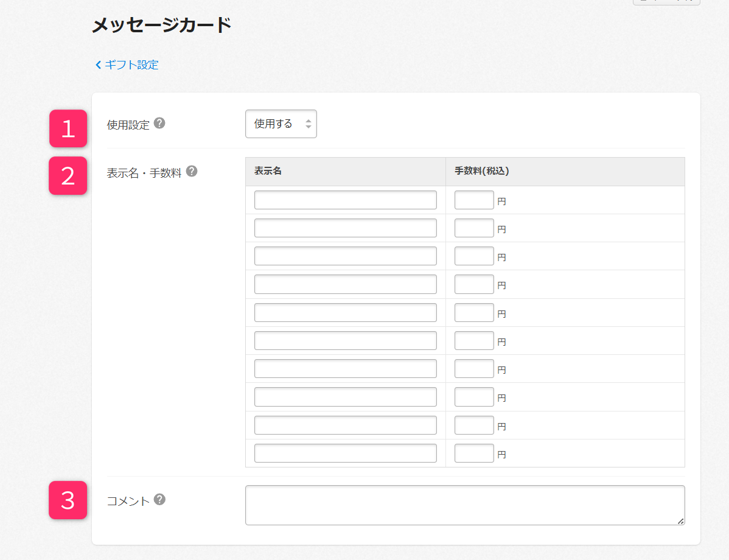729x560 pixels.
Task: Click inside the コメント text area
Action: 464,505
